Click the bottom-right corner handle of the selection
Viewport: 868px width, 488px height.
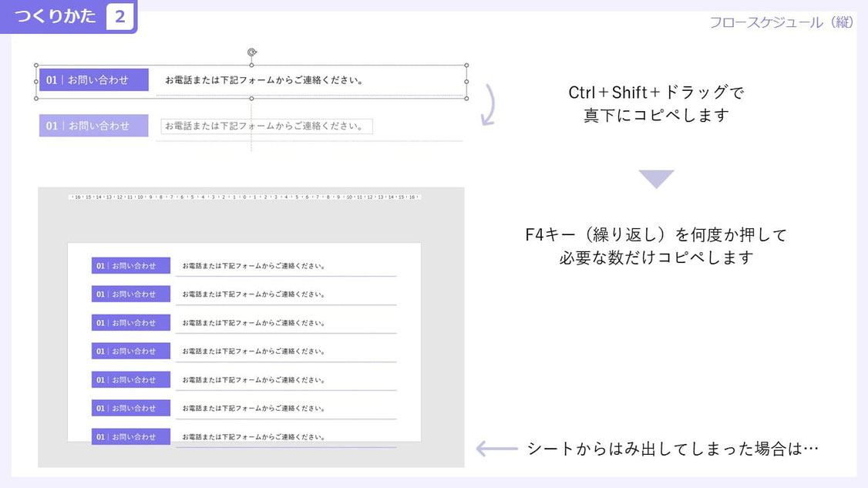(466, 98)
